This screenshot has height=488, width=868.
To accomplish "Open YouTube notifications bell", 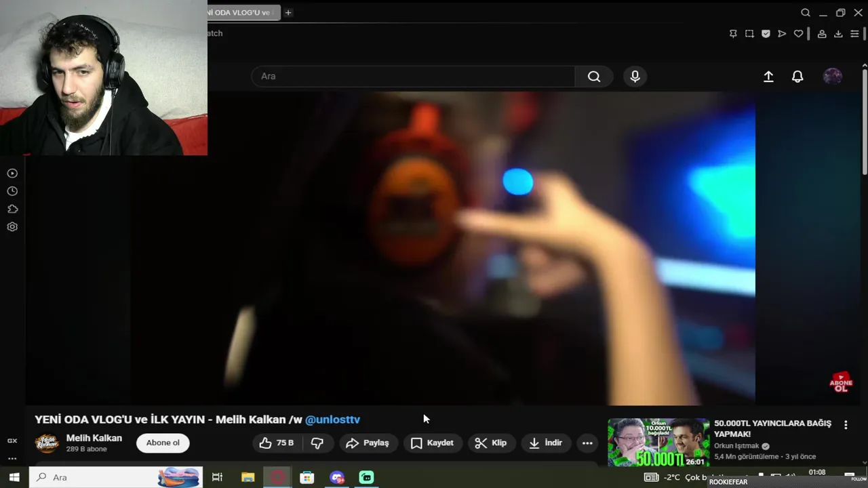I will 797,77.
